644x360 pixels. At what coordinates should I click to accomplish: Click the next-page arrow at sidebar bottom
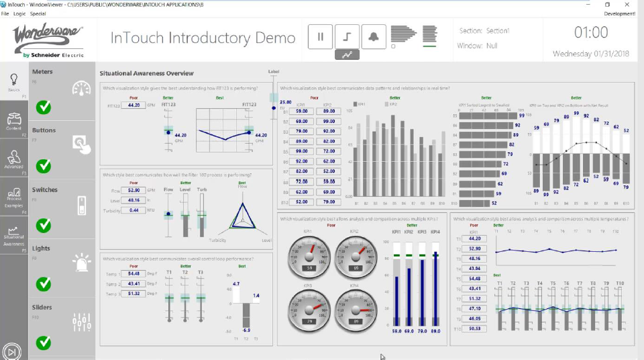pos(12,351)
